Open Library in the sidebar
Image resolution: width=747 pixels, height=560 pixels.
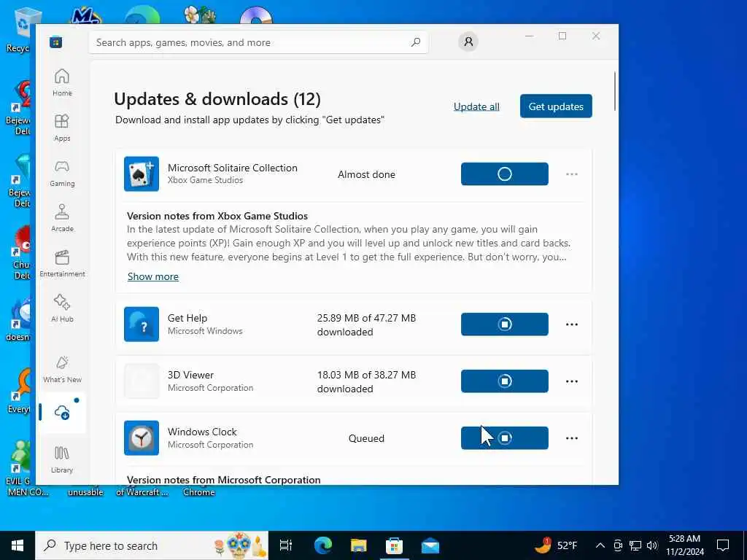tap(62, 459)
